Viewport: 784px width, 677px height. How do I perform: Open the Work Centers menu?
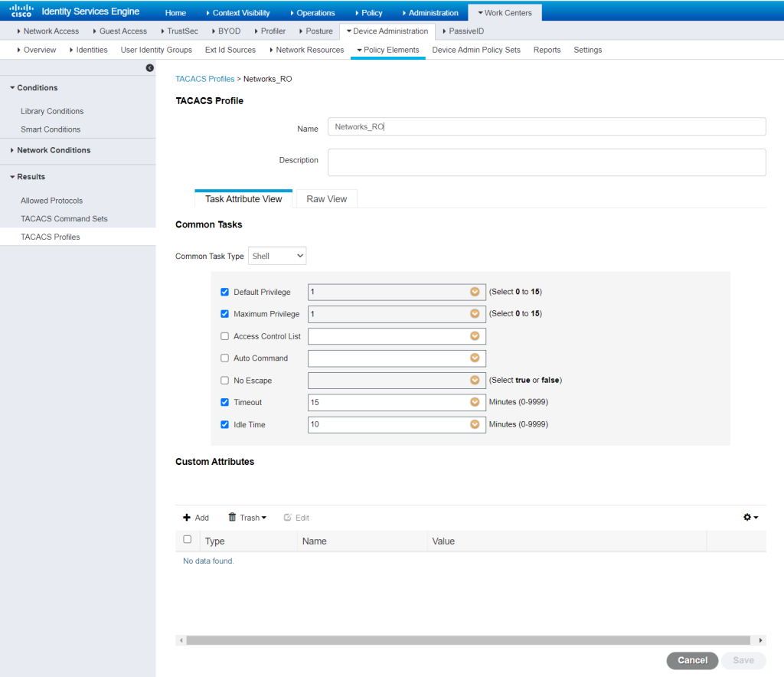(x=505, y=12)
